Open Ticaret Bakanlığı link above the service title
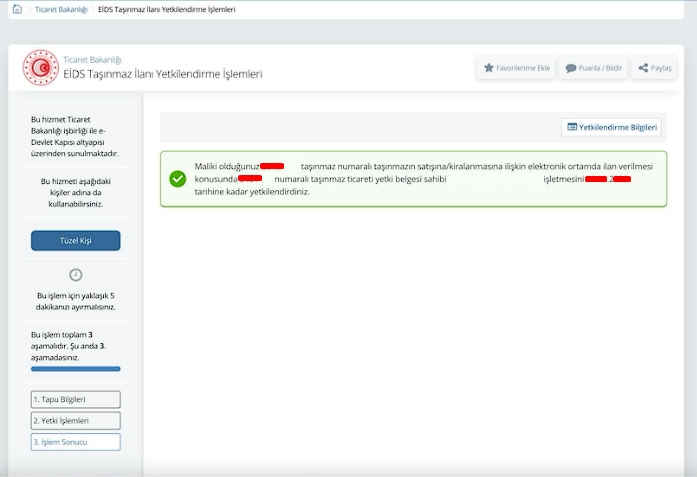Viewport: 697px width, 477px height. [91, 60]
